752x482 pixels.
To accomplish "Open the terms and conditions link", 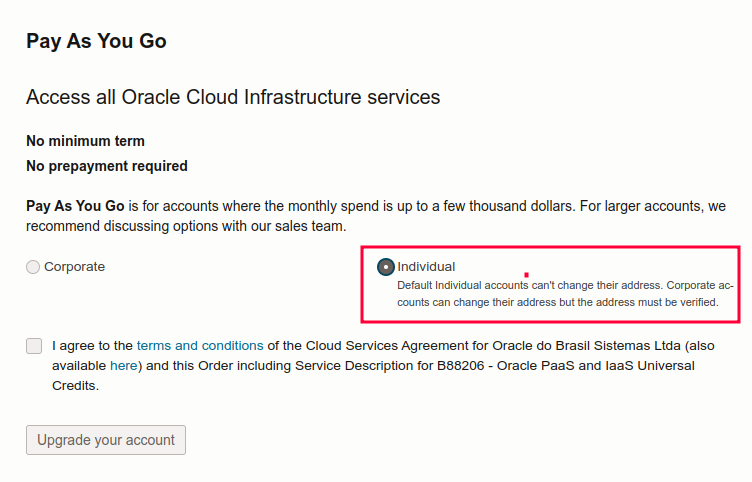I will pyautogui.click(x=200, y=346).
